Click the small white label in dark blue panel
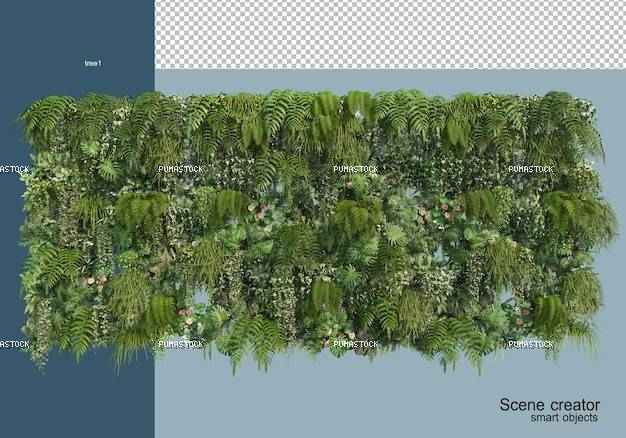 pyautogui.click(x=93, y=63)
